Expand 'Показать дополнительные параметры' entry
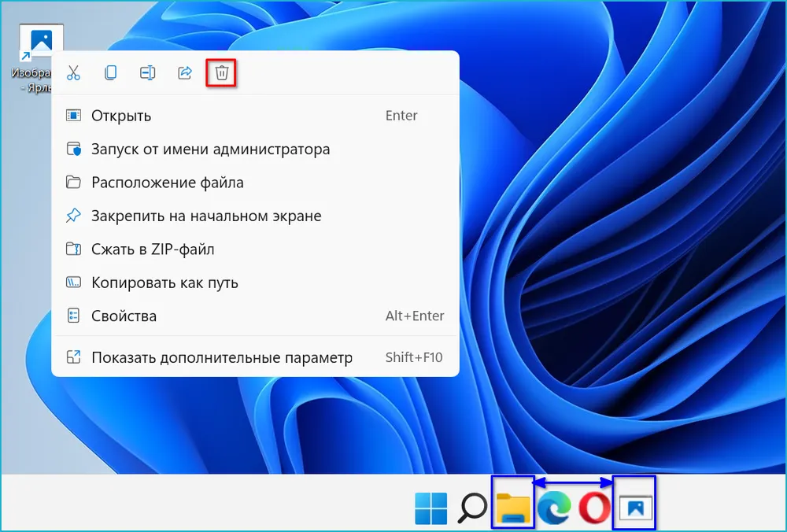The height and width of the screenshot is (532, 787). [221, 357]
